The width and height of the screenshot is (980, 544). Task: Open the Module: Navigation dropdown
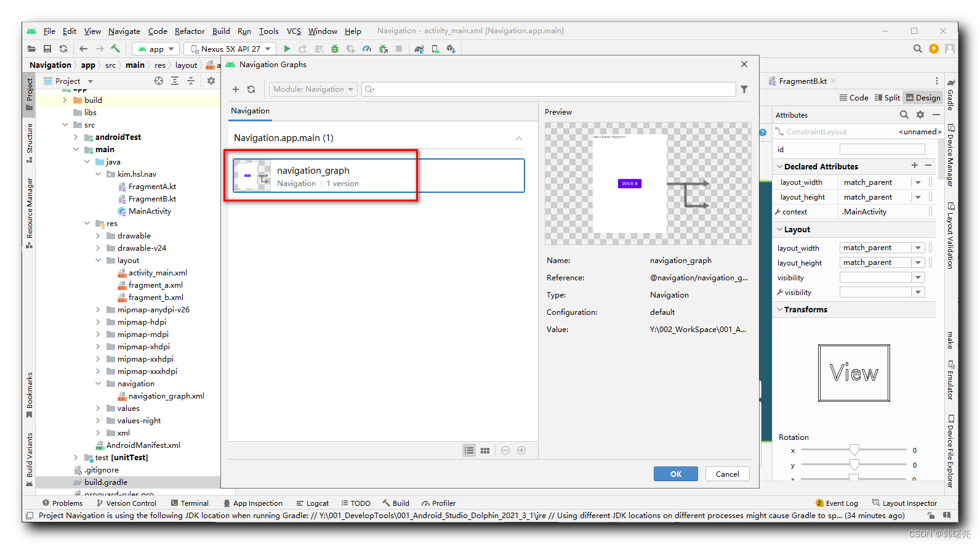point(313,89)
